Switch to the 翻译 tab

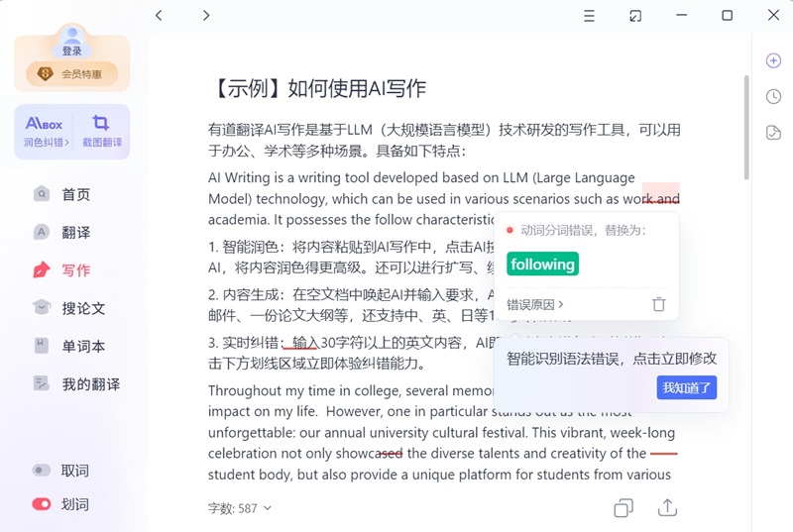click(x=75, y=233)
